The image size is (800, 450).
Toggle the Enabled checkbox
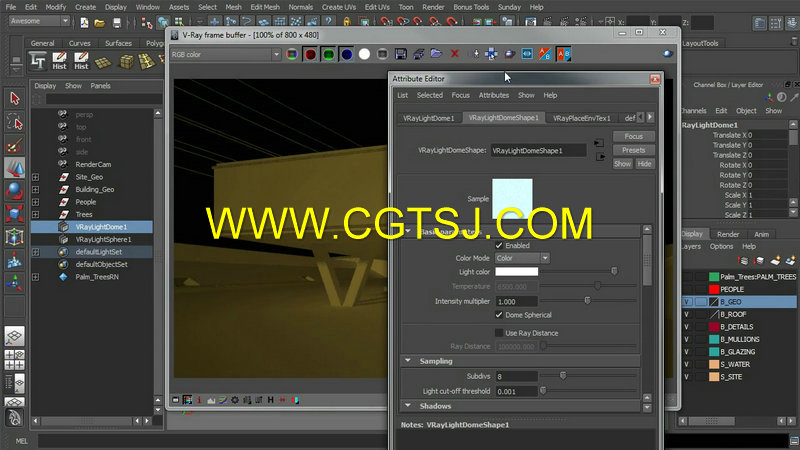click(499, 245)
